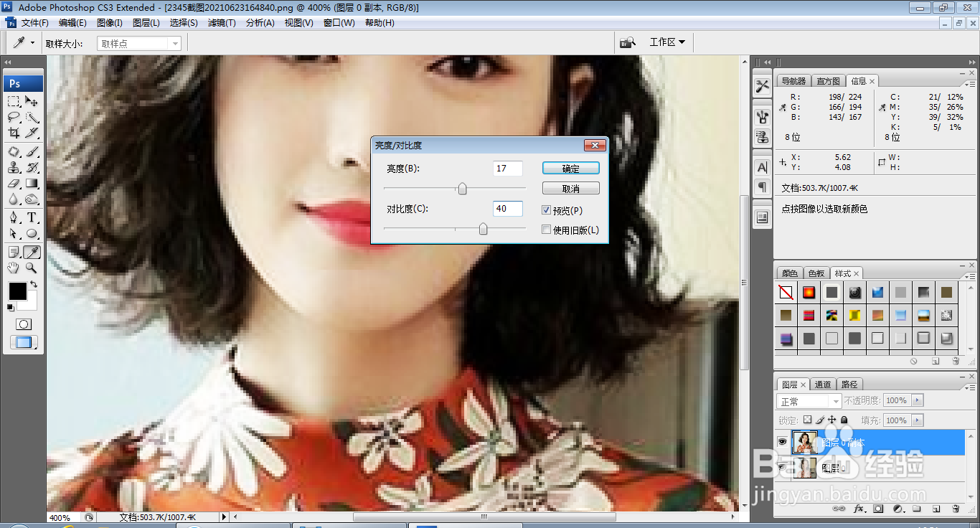The image size is (980, 528).
Task: Select the Slice tool
Action: pos(32,133)
